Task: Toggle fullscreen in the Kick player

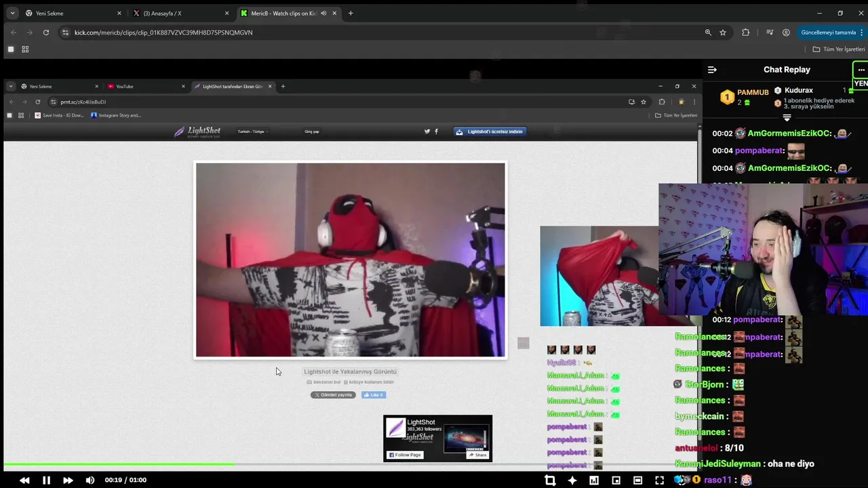Action: [x=659, y=480]
